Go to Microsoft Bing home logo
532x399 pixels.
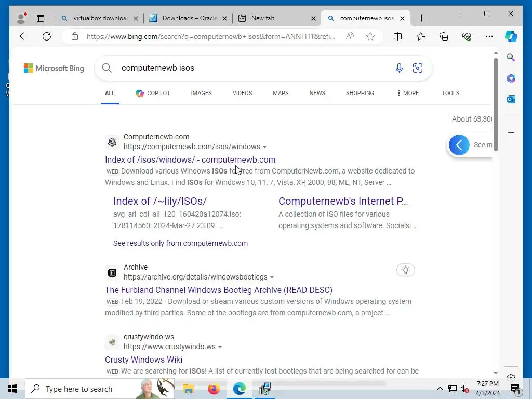point(54,68)
